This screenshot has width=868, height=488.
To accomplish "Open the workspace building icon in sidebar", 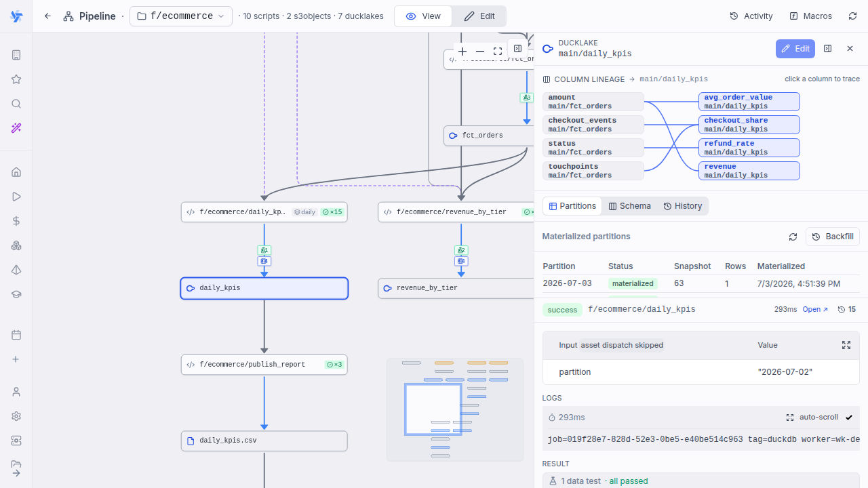I will [x=16, y=55].
